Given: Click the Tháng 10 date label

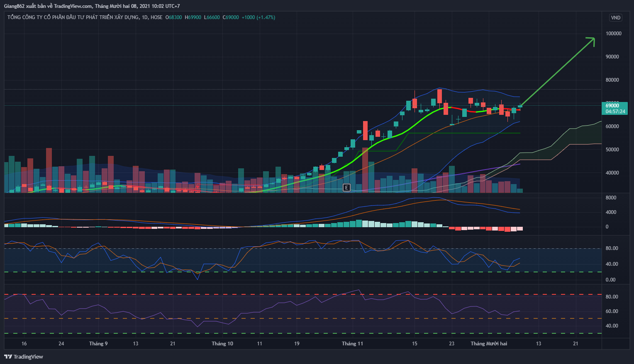Looking at the screenshot, I should 222,344.
